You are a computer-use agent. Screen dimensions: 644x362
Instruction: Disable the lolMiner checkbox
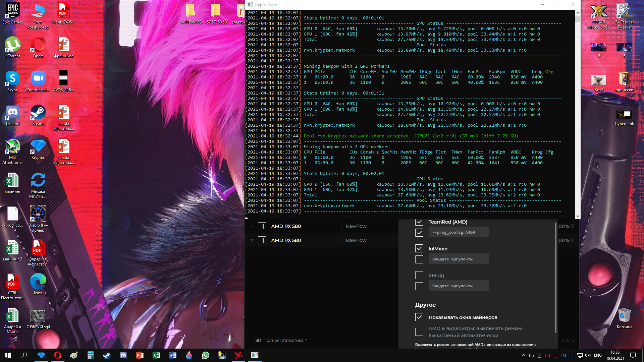point(419,248)
